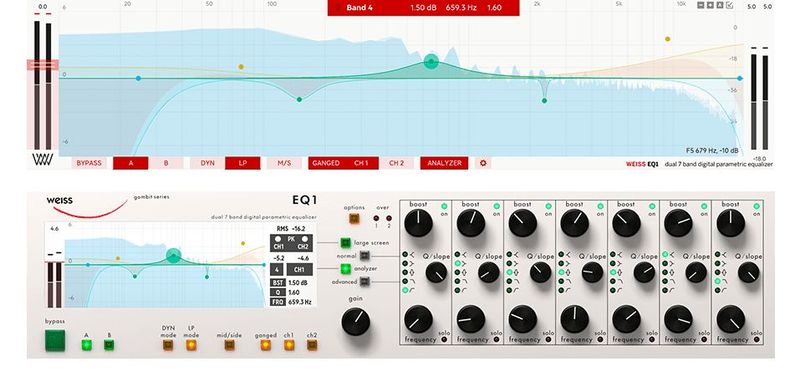Click BYPASS in the large screen toolbar
Viewport: 800px width, 371px height.
(89, 163)
